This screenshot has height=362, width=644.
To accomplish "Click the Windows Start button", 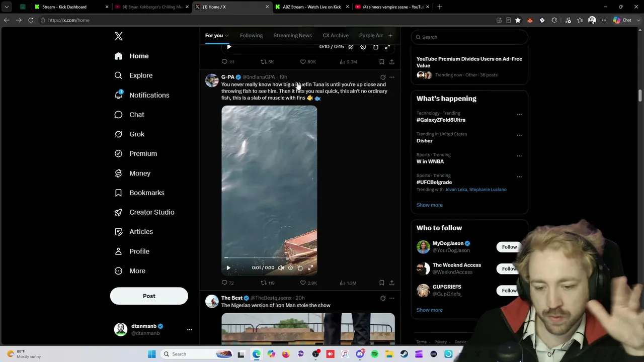I will click(151, 354).
